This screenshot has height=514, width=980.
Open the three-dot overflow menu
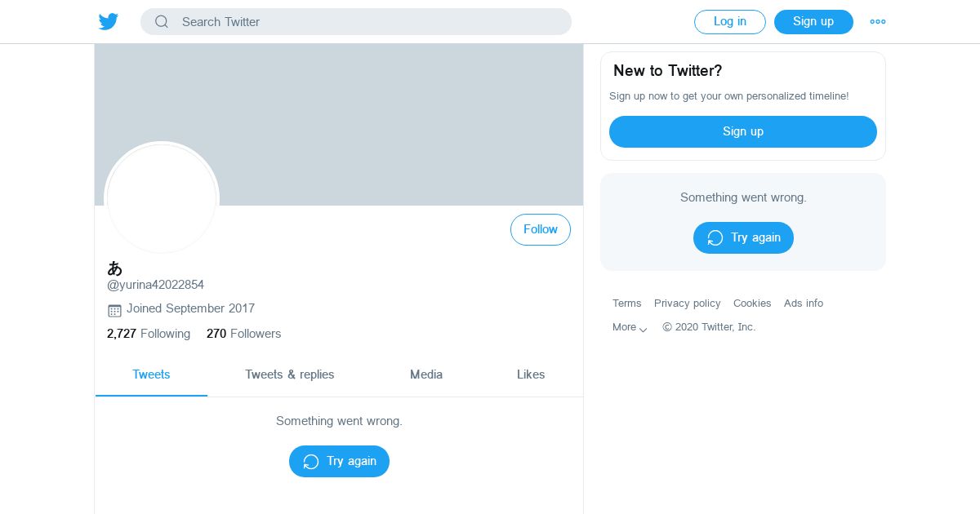pos(878,22)
